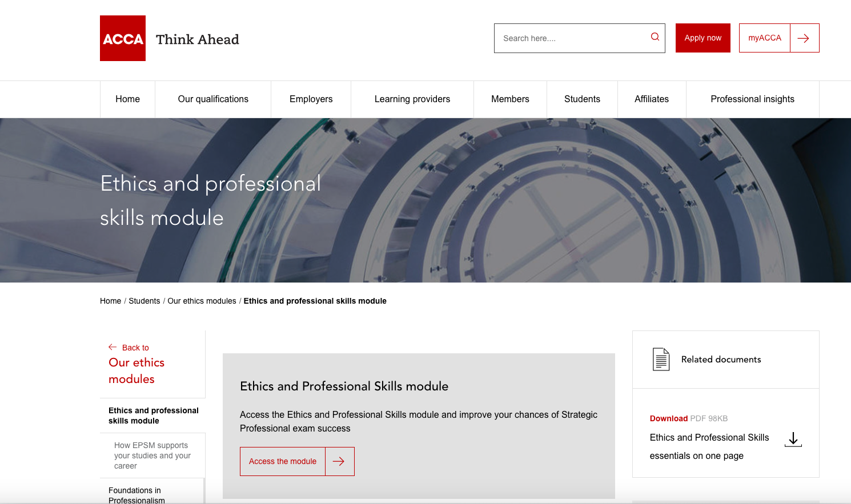This screenshot has width=851, height=504.
Task: Click the download arrow icon for the PDF
Action: [x=793, y=439]
